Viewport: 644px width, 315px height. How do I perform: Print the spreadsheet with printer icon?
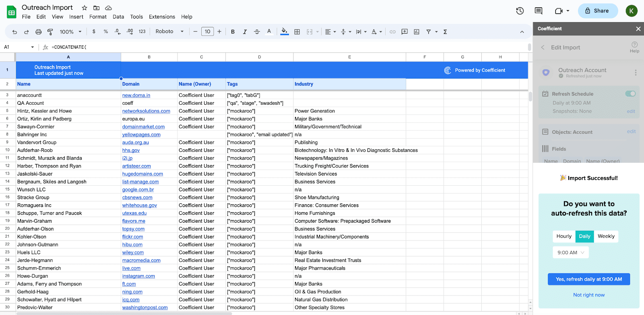click(x=39, y=32)
